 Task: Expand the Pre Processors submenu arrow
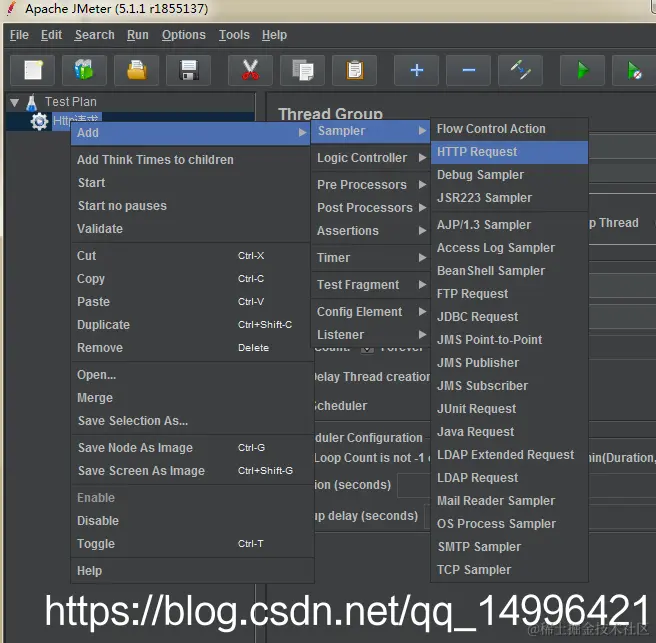pos(423,184)
